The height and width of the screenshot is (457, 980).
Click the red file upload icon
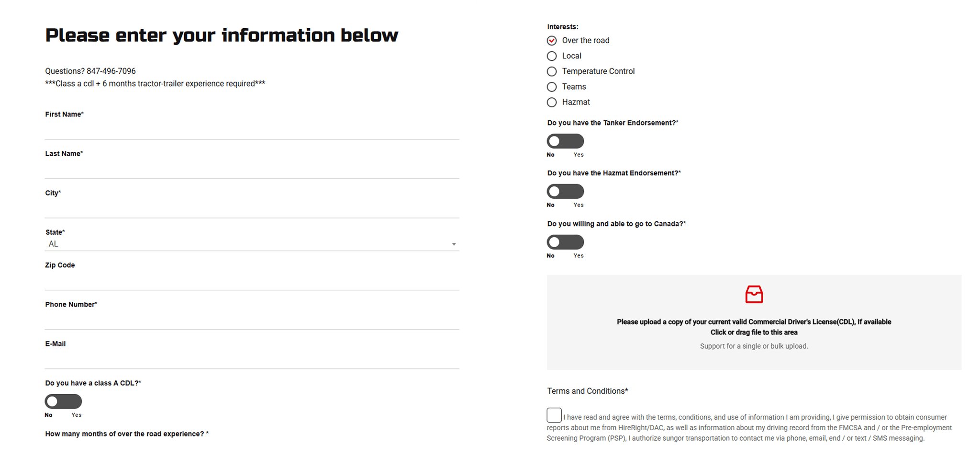click(x=754, y=294)
